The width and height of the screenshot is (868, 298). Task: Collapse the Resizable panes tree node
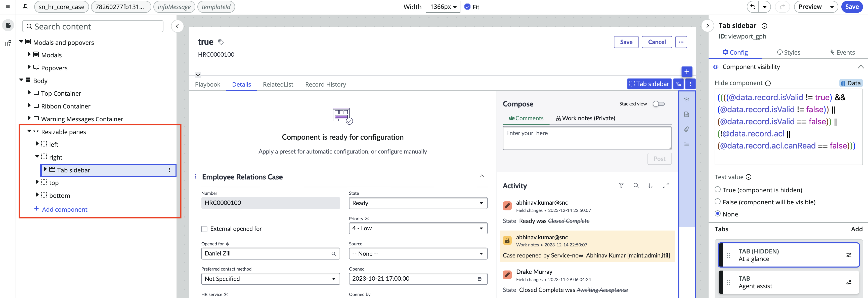[29, 131]
